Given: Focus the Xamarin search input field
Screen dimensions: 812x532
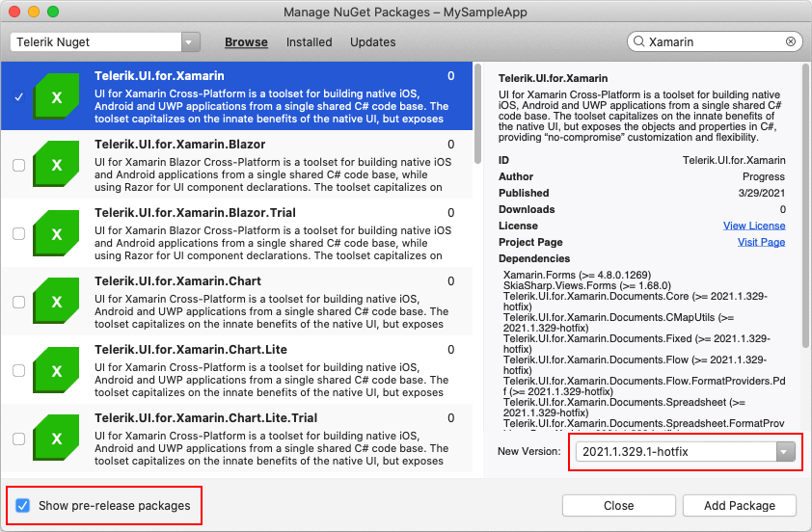Looking at the screenshot, I should coord(715,41).
